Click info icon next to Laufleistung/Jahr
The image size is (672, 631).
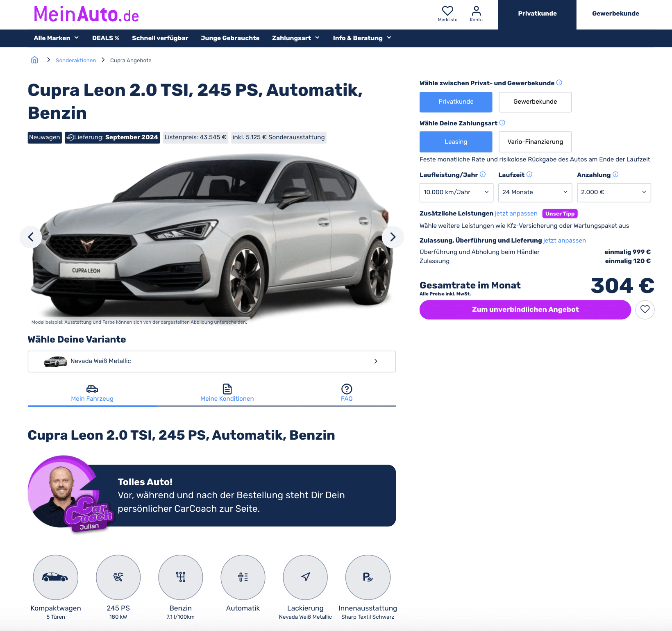(x=483, y=175)
